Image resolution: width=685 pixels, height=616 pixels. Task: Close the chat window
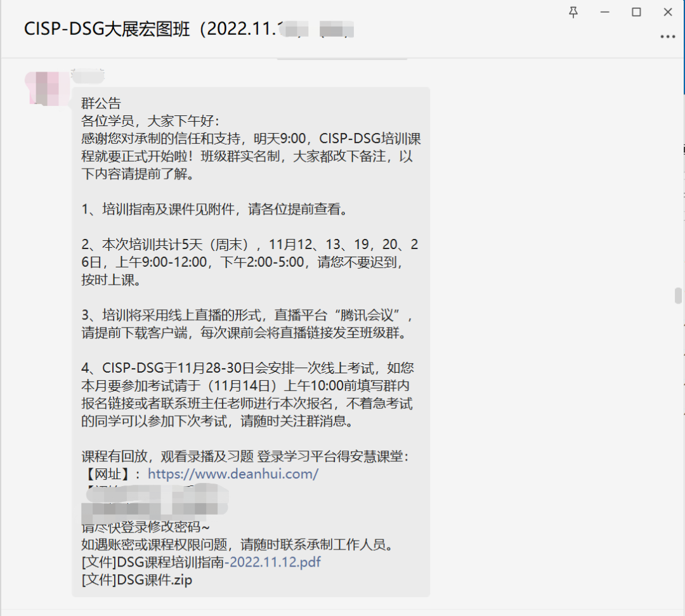[x=666, y=13]
